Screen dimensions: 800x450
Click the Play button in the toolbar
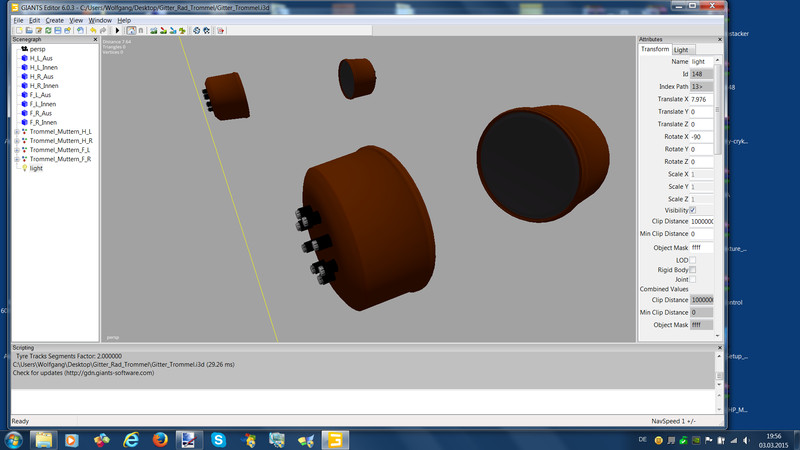tap(118, 30)
